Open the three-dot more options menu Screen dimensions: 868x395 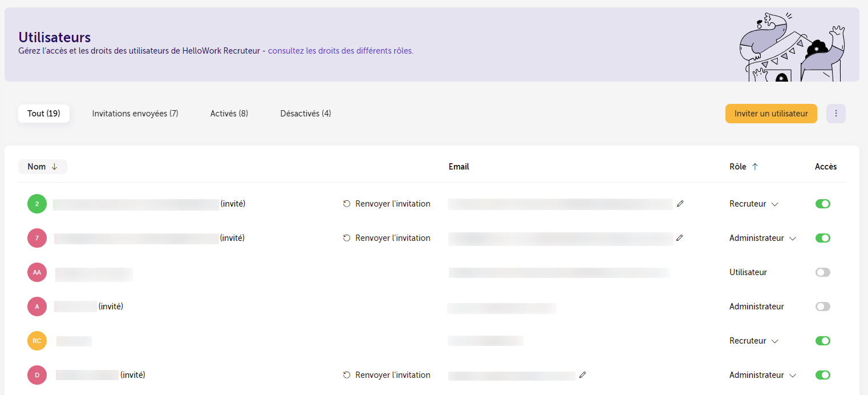835,114
